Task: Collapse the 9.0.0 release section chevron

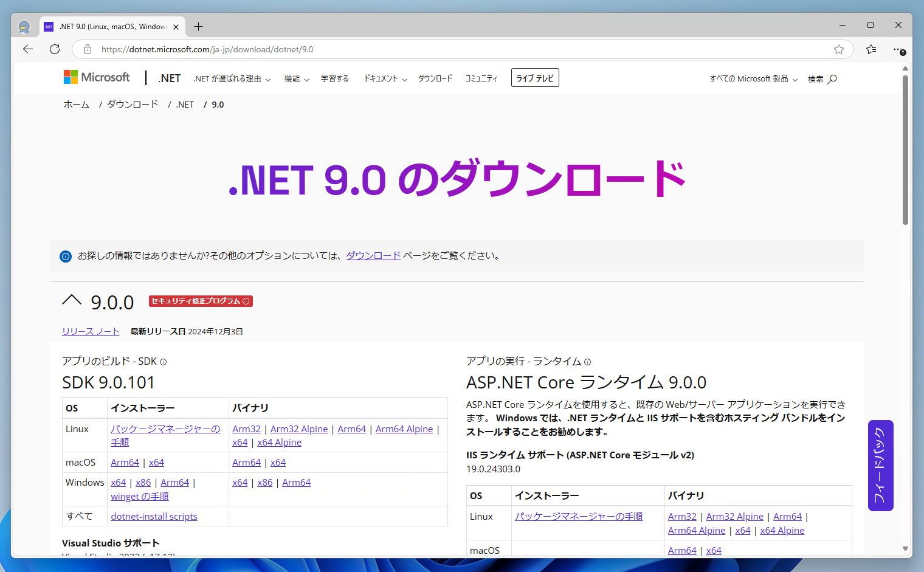Action: (72, 300)
